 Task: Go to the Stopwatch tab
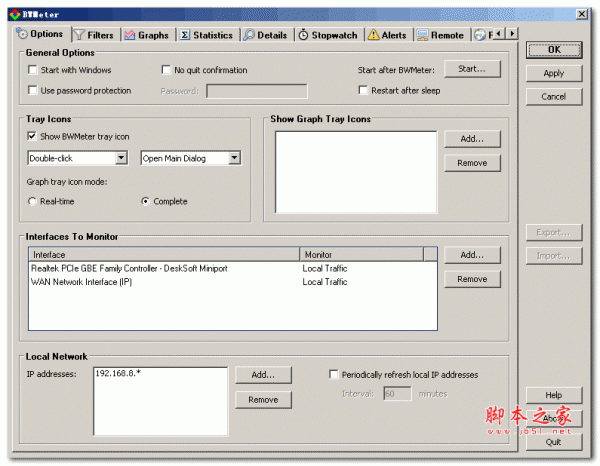(329, 35)
